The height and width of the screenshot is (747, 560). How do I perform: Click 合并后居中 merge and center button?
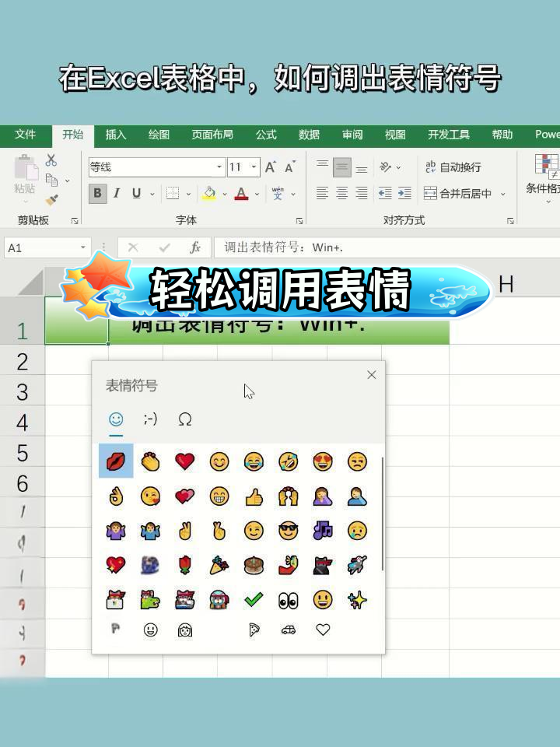click(457, 194)
